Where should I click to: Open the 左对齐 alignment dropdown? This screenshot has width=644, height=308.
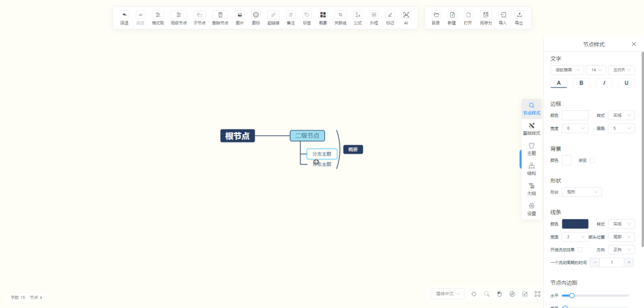point(621,70)
